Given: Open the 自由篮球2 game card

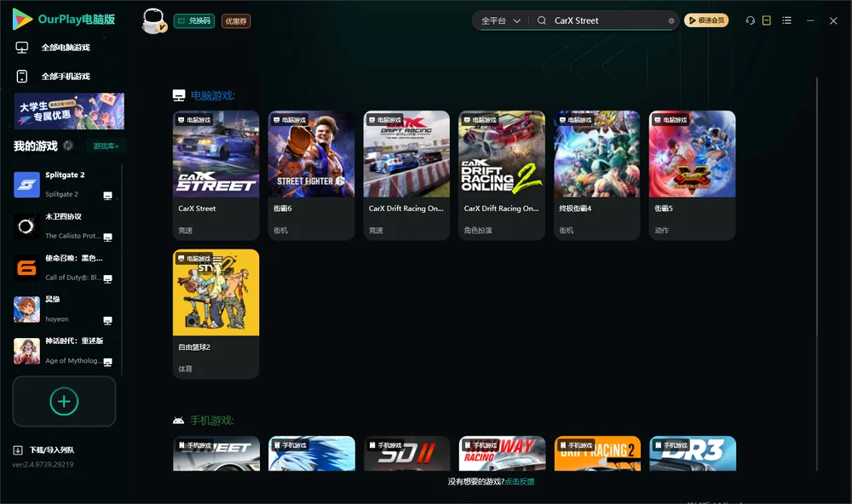Looking at the screenshot, I should click(x=216, y=314).
